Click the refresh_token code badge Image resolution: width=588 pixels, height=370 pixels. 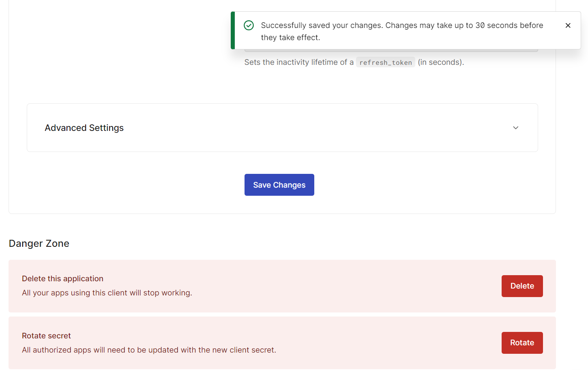click(x=385, y=62)
